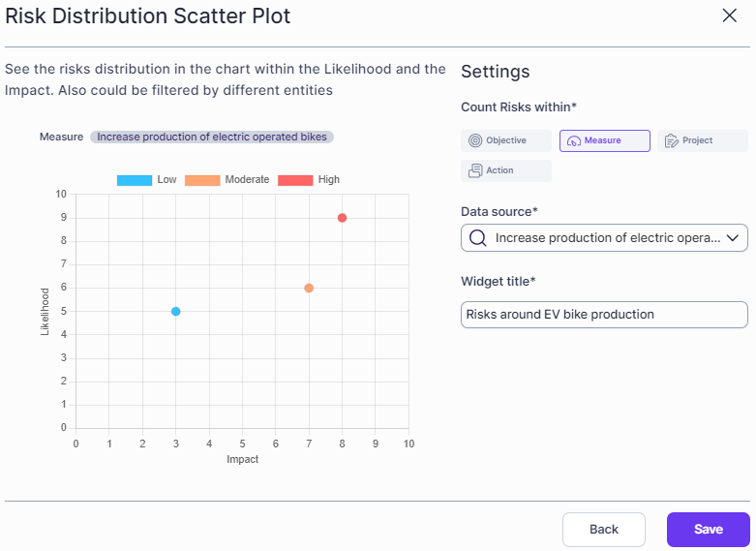Toggle the High legend series
The image size is (756, 551).
(x=309, y=179)
